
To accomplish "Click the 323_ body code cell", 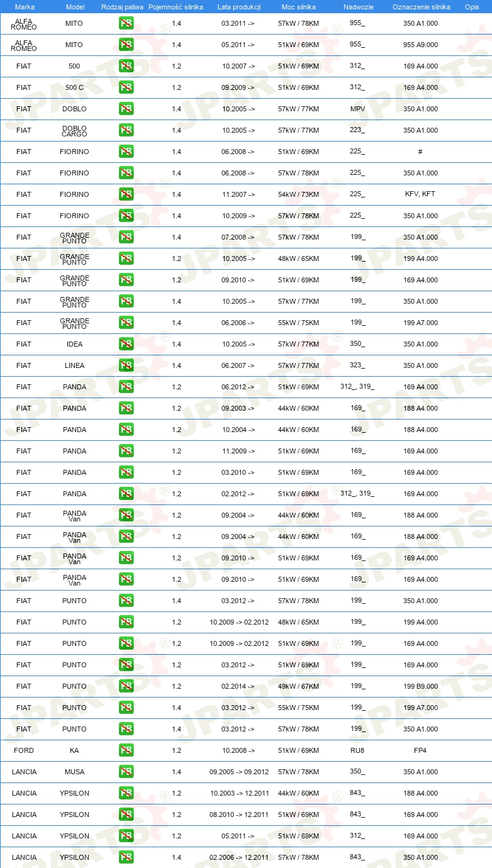I will 357,365.
